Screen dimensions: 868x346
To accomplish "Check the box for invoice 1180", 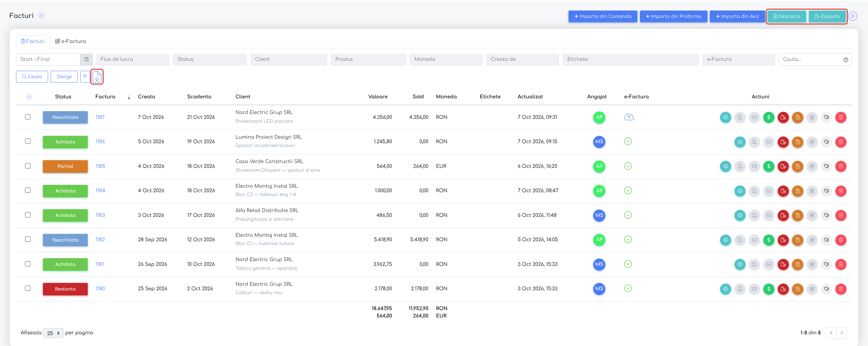I will [28, 288].
